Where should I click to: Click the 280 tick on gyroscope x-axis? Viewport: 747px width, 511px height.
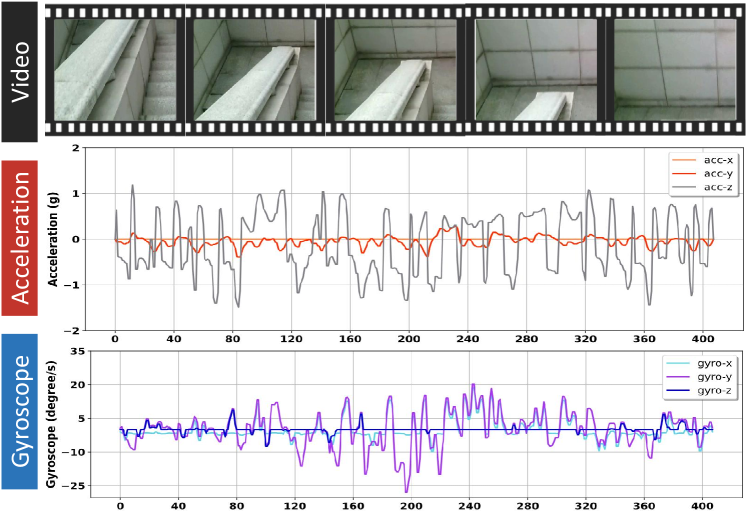(527, 506)
